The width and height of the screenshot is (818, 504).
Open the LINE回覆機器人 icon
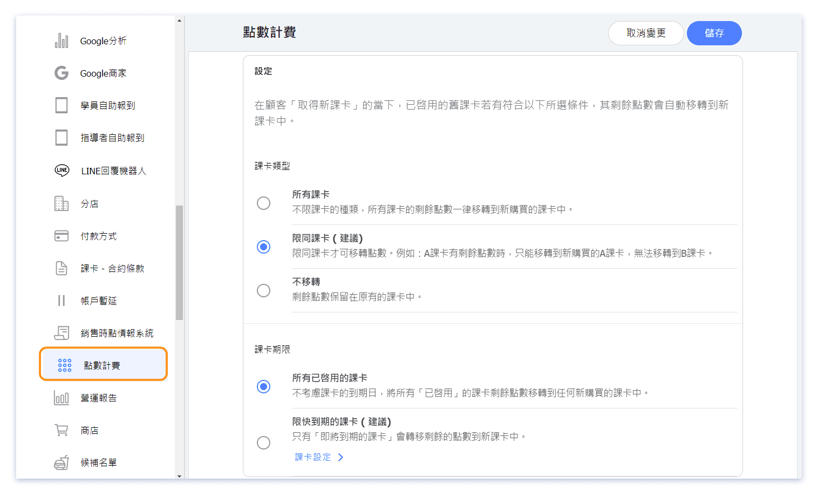[x=62, y=171]
